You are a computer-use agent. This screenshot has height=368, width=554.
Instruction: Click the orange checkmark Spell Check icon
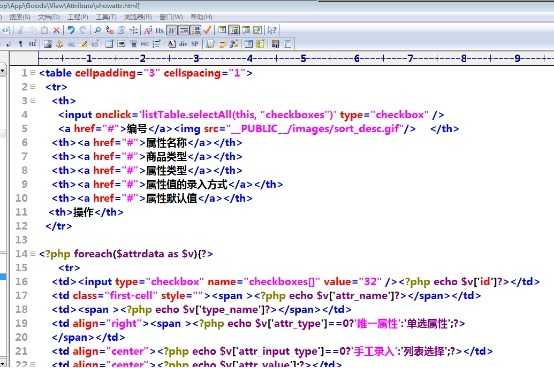(x=207, y=30)
